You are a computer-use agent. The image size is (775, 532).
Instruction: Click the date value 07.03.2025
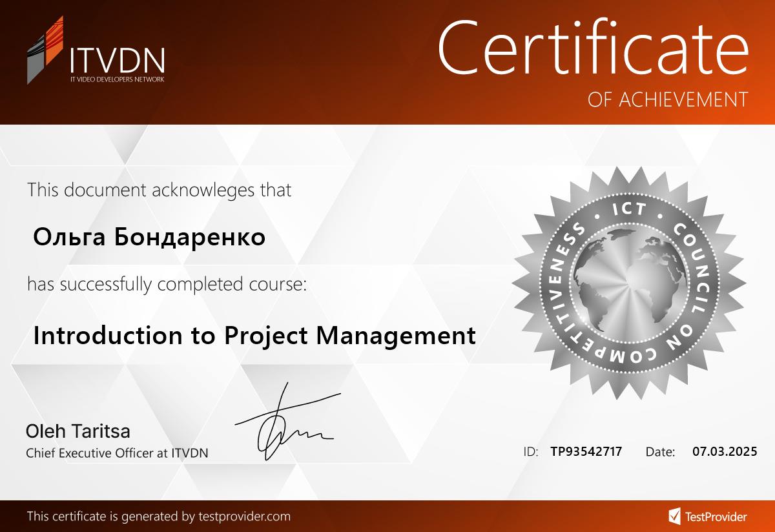pyautogui.click(x=724, y=452)
